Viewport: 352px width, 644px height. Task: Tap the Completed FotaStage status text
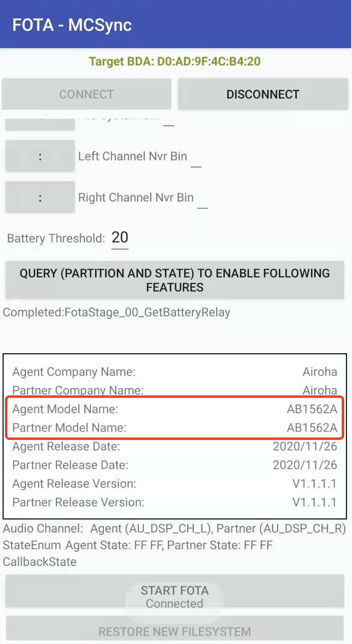pyautogui.click(x=117, y=313)
